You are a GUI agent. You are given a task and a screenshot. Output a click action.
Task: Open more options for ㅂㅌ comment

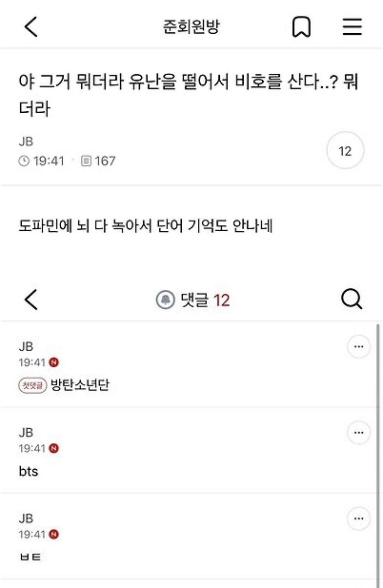click(x=359, y=519)
